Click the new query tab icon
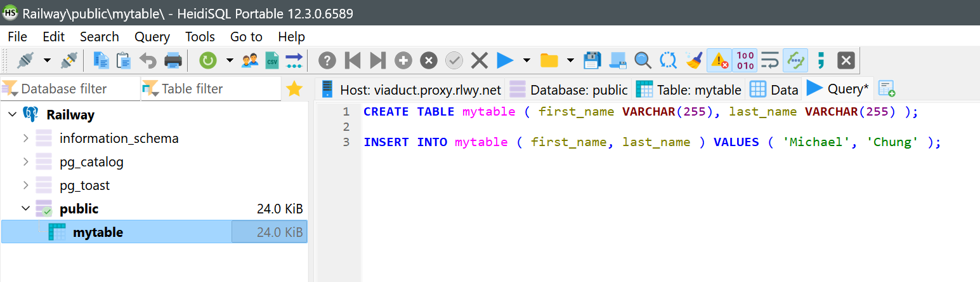Viewport: 980px width, 282px height. [887, 89]
